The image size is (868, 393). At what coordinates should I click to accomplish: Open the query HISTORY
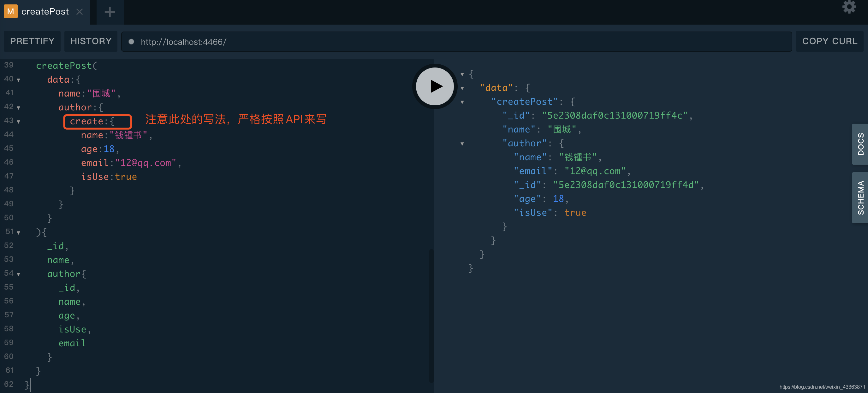pyautogui.click(x=91, y=41)
